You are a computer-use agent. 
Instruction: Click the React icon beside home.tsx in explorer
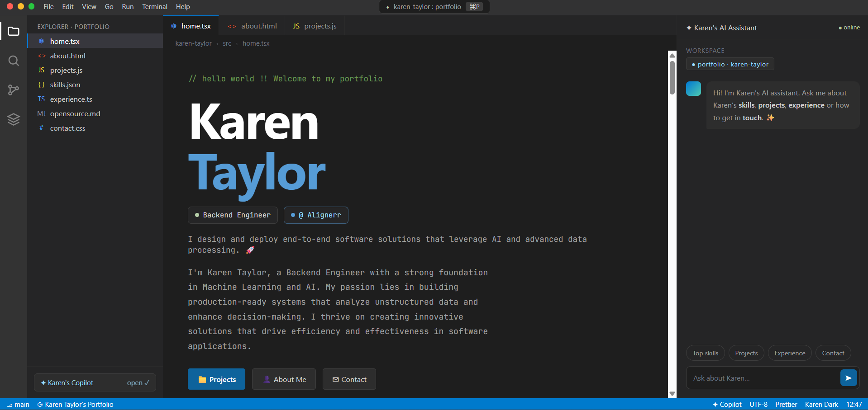(41, 41)
